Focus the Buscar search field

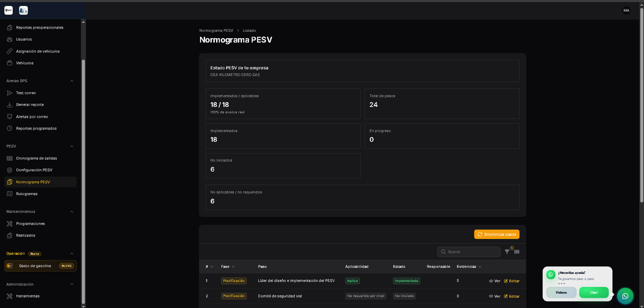pyautogui.click(x=469, y=252)
